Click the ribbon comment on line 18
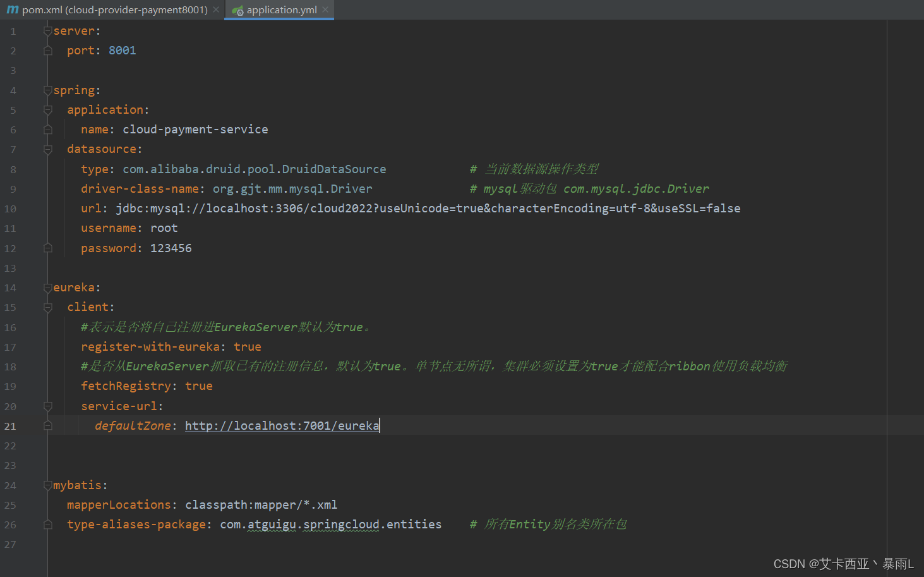 (434, 366)
